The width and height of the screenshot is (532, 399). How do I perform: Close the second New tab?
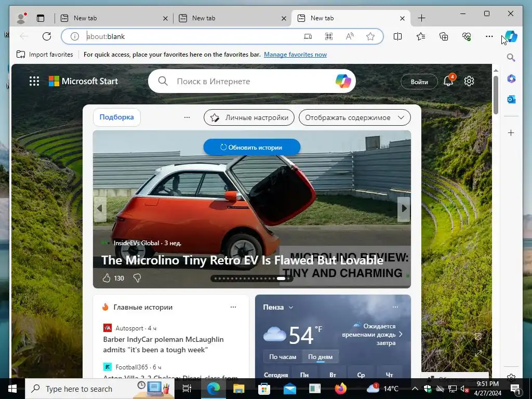284,18
